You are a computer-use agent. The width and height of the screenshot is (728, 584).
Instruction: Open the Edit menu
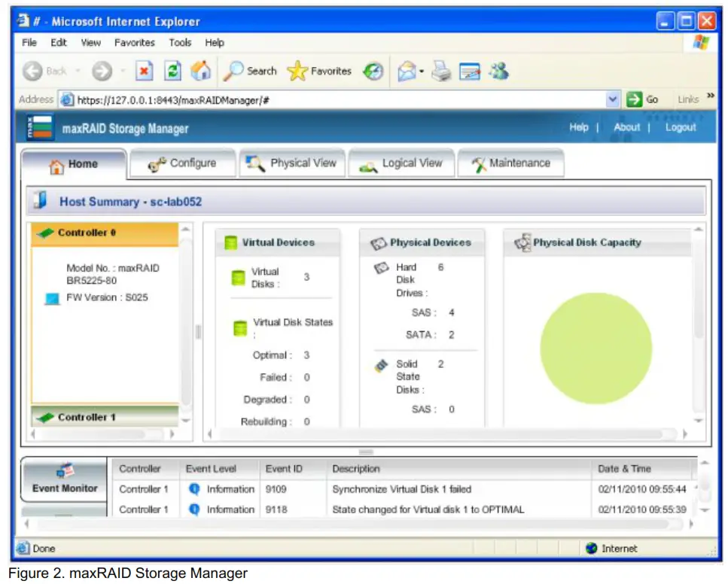coord(59,43)
